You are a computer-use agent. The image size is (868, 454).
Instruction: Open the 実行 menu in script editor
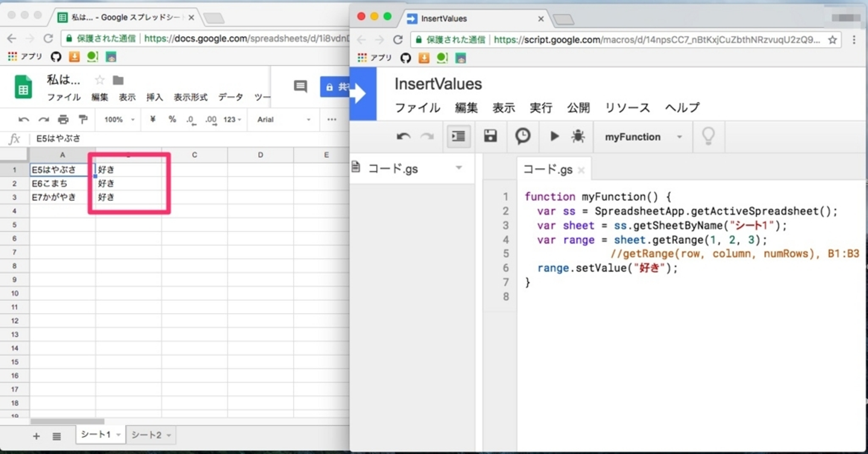pyautogui.click(x=541, y=108)
